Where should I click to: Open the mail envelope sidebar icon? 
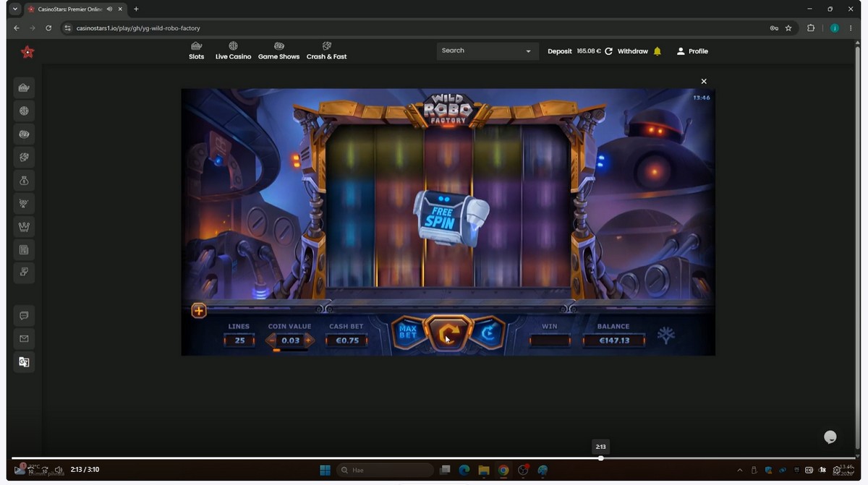[x=24, y=339]
